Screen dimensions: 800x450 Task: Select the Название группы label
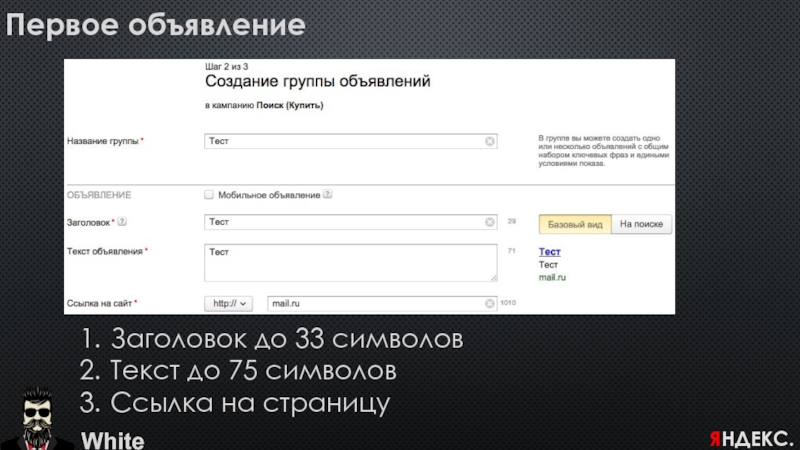point(103,141)
